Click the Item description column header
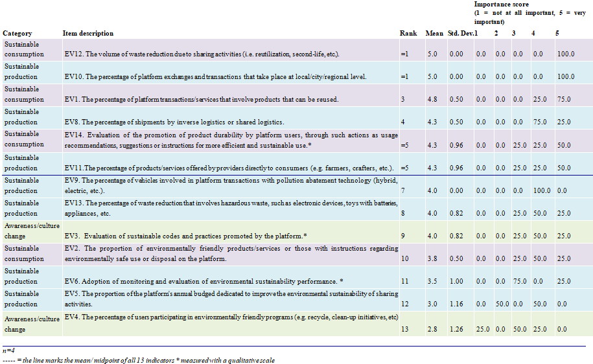593x364 pixels. (x=88, y=34)
